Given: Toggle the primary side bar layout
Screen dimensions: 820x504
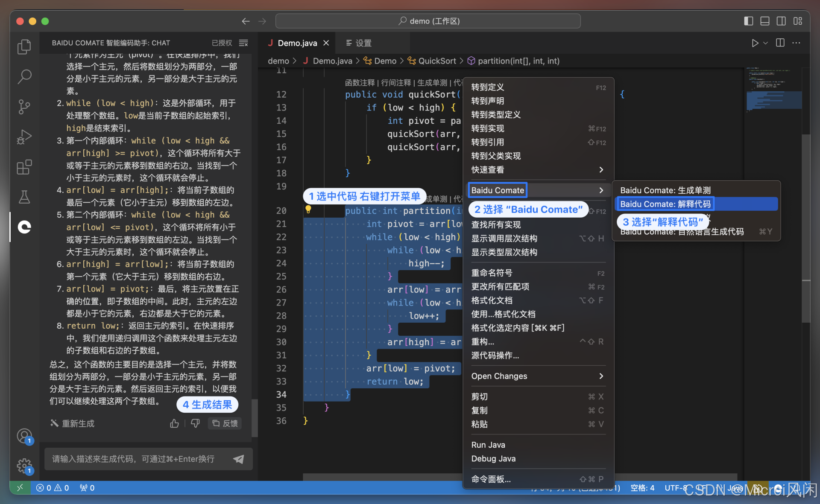Looking at the screenshot, I should tap(748, 21).
